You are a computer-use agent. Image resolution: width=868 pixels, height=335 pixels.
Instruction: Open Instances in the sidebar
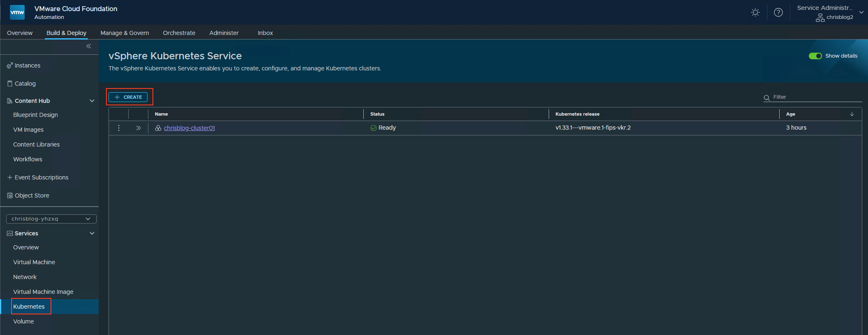pyautogui.click(x=28, y=65)
